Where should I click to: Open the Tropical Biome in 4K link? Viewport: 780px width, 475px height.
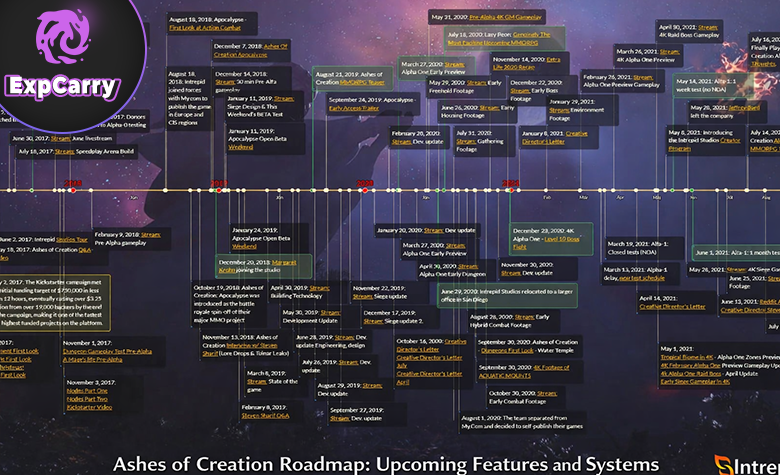click(687, 357)
